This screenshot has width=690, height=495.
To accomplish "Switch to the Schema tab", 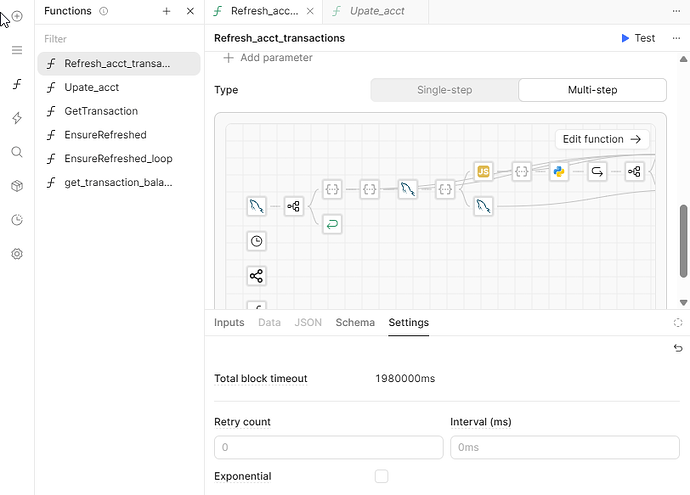I will 355,323.
